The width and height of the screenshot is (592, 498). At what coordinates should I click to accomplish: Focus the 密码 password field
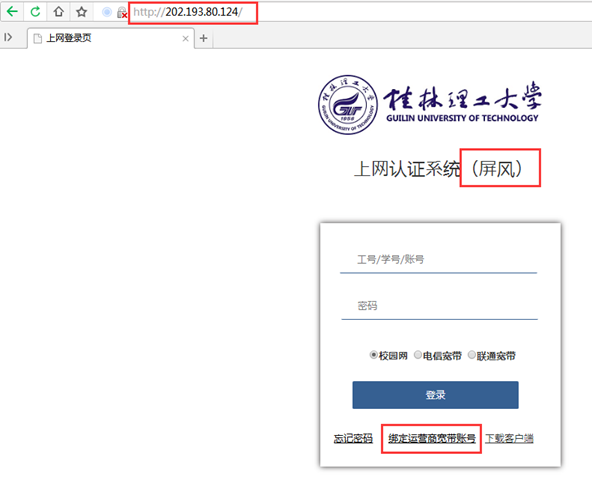click(439, 305)
